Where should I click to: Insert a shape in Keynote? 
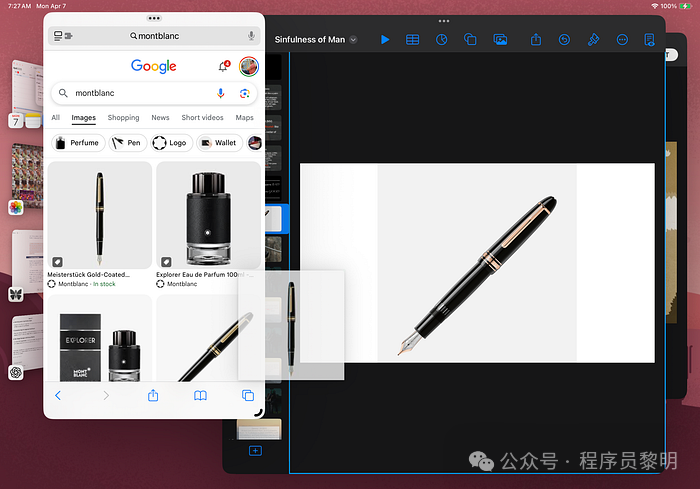[470, 40]
